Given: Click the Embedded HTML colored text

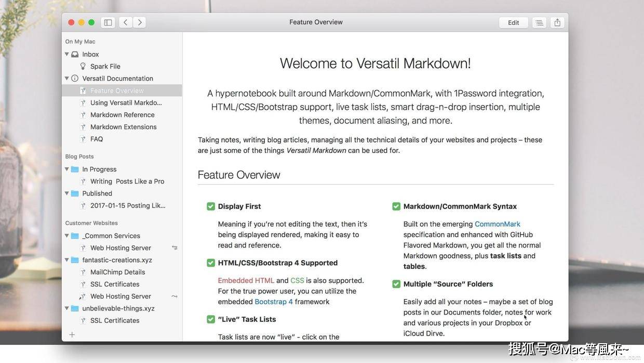Looking at the screenshot, I should 246,280.
